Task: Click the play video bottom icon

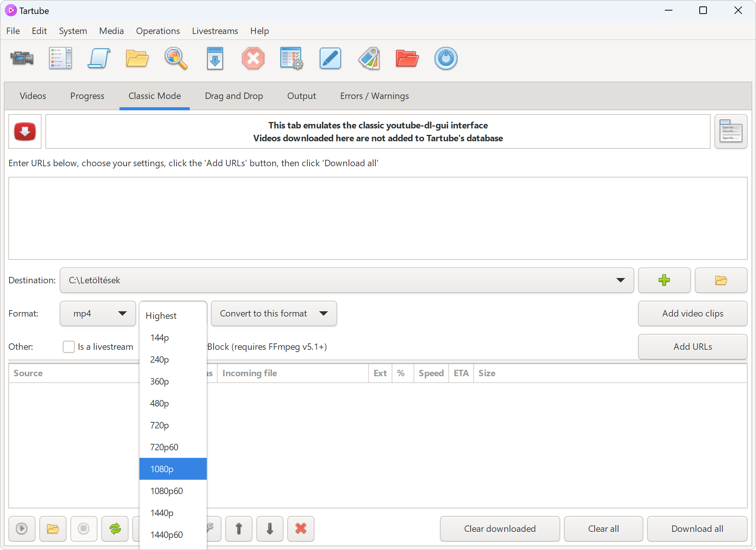Action: 22,528
